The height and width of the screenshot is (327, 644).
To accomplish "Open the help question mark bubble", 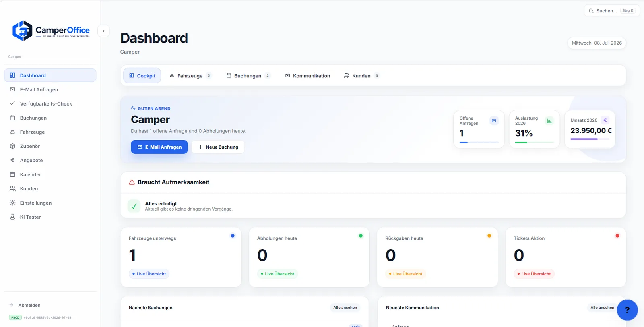I will coord(627,310).
